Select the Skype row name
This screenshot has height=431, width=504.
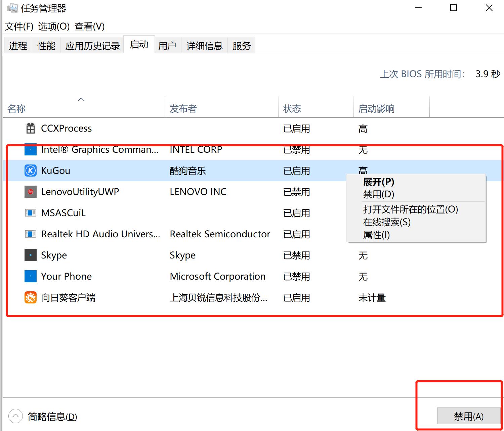pos(54,255)
